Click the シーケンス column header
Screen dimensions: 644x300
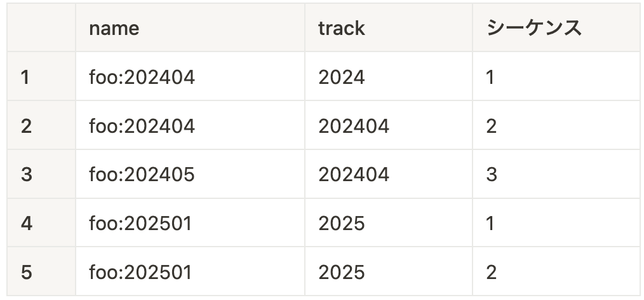(x=556, y=27)
